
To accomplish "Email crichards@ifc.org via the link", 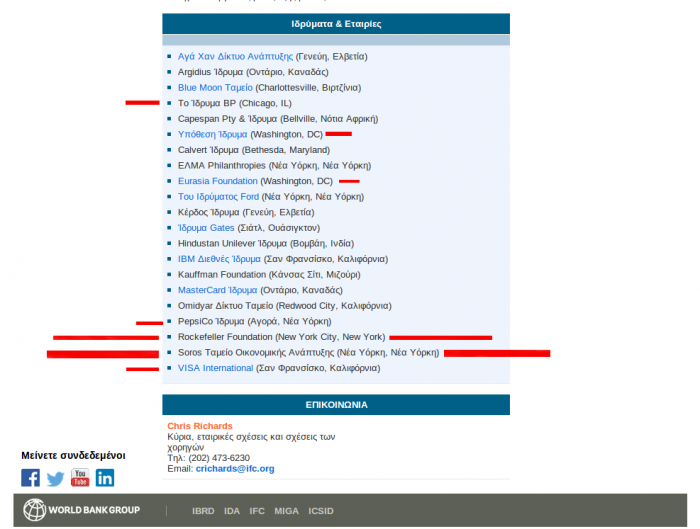I will [x=235, y=468].
